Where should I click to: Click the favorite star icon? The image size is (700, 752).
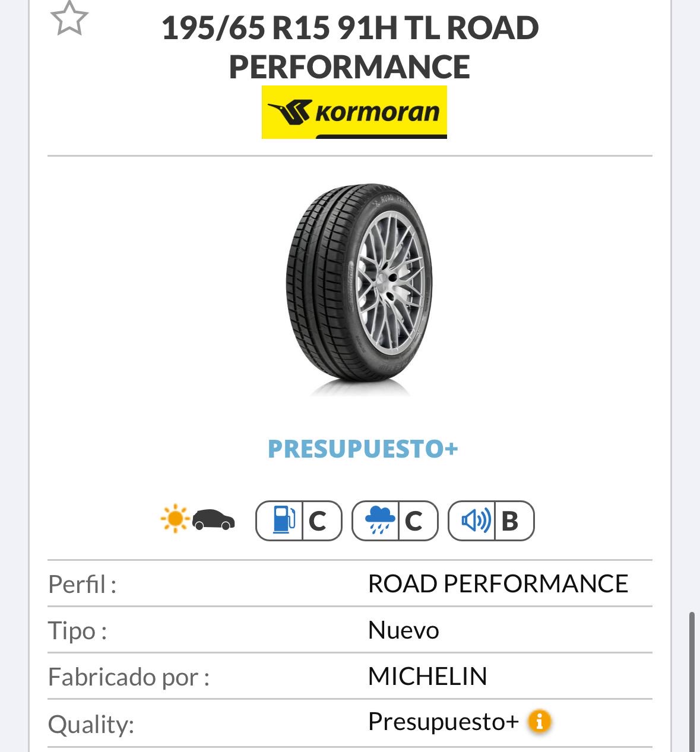[69, 18]
